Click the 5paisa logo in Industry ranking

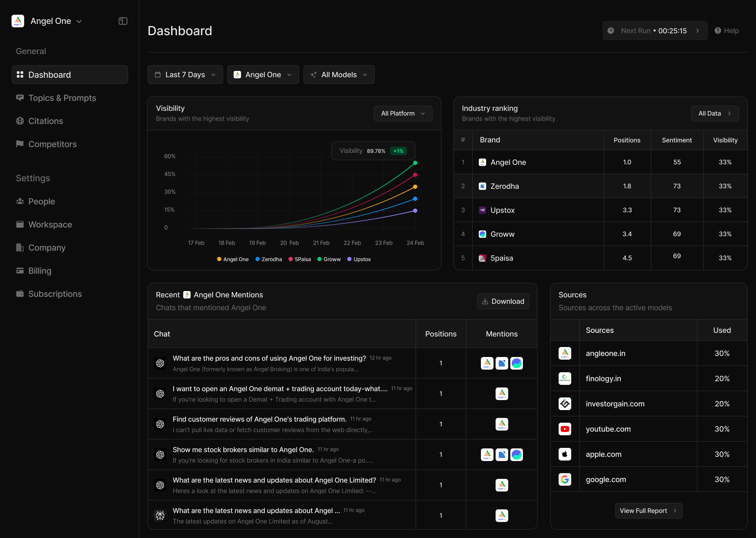[482, 258]
